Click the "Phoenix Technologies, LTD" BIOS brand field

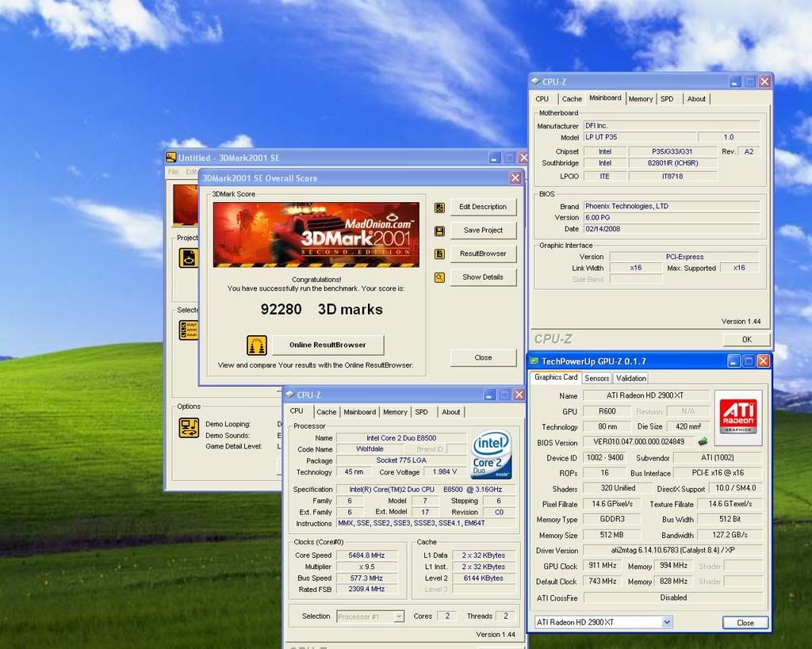click(x=672, y=206)
